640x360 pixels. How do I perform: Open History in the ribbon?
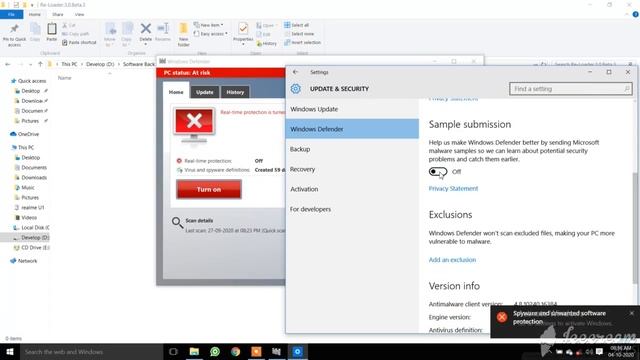[x=267, y=43]
